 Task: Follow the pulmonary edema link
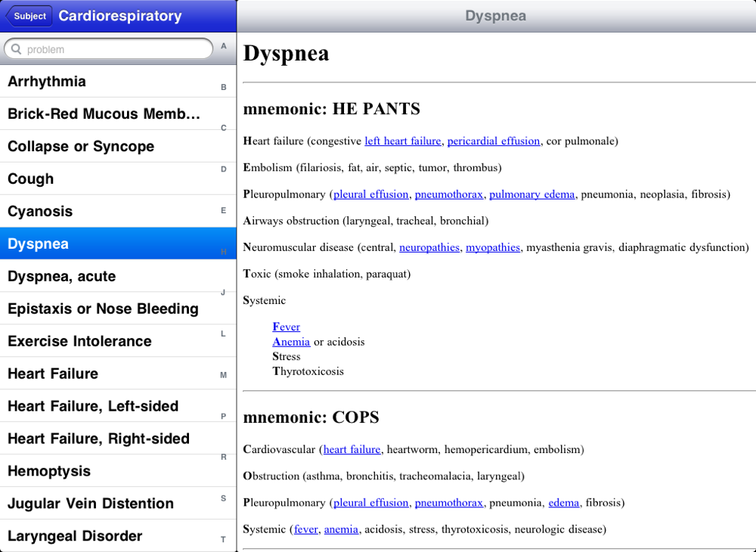tap(531, 194)
